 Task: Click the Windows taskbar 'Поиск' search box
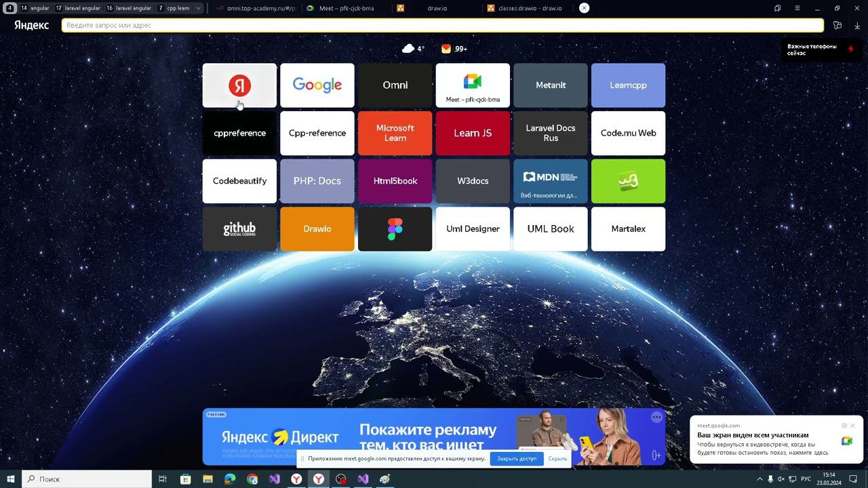pyautogui.click(x=87, y=479)
